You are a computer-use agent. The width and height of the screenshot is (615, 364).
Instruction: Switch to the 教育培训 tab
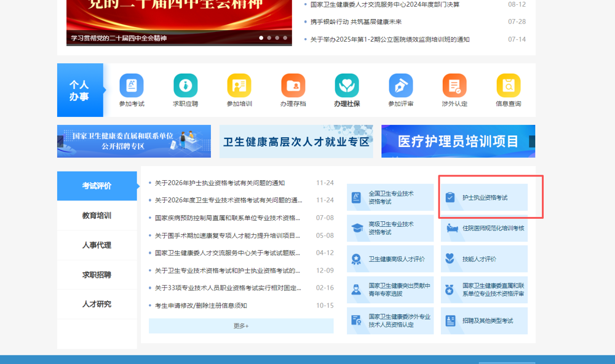click(97, 216)
